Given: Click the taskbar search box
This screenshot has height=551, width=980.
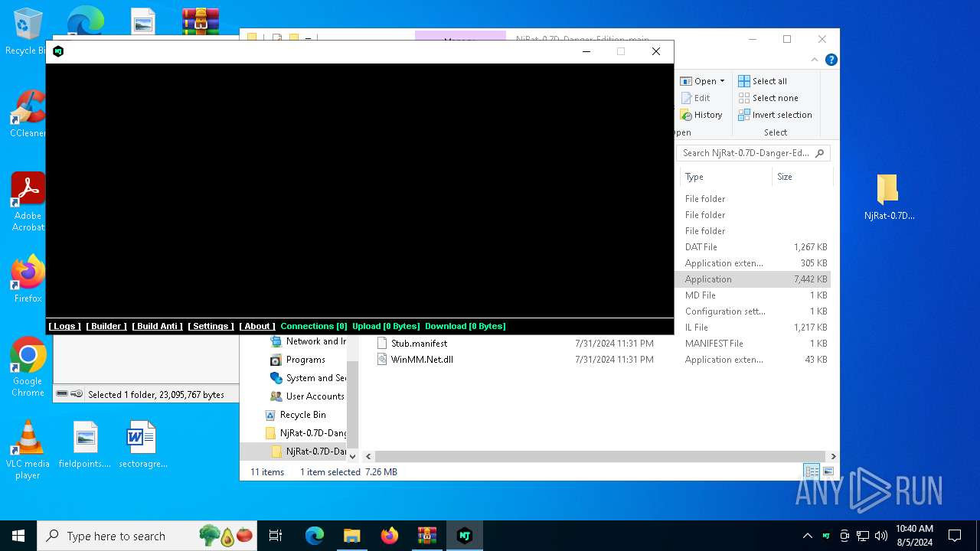Looking at the screenshot, I should coord(147,536).
